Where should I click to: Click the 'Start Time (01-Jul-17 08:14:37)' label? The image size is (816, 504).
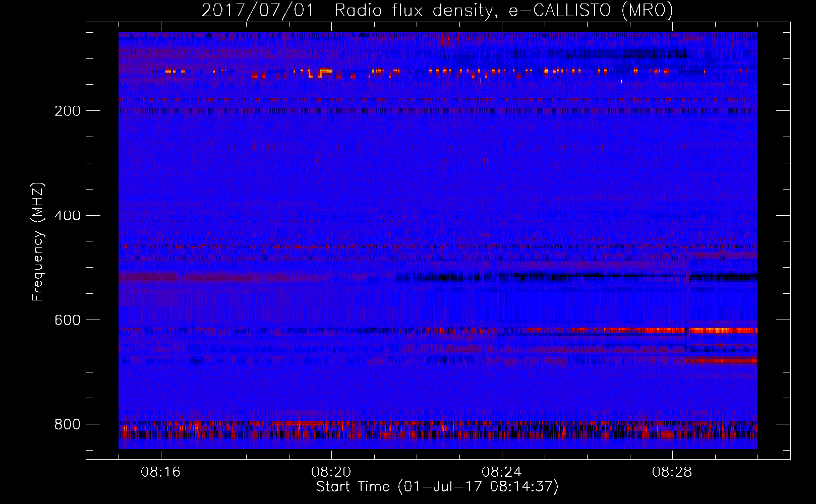[x=437, y=487]
